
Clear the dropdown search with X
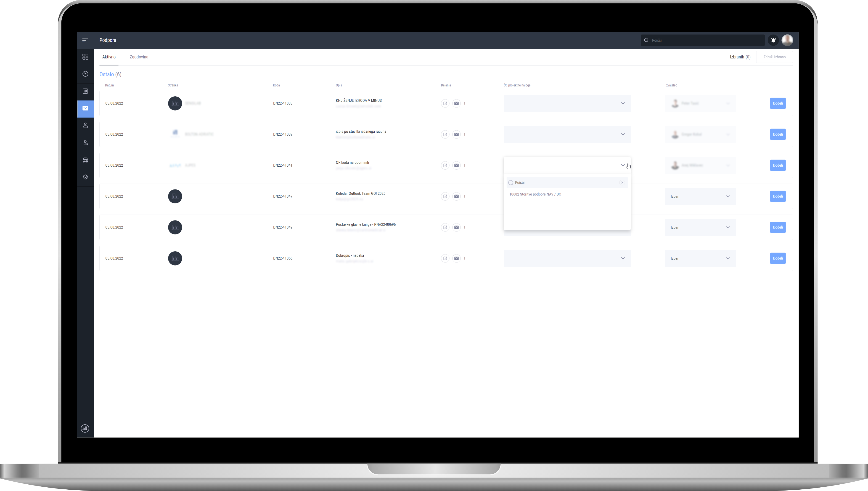pyautogui.click(x=622, y=182)
